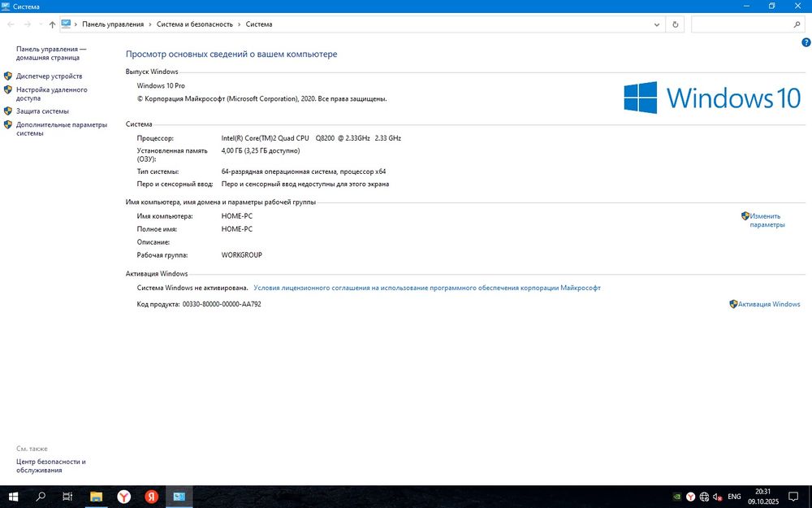The width and height of the screenshot is (812, 508).
Task: Click shield icon next to Изменить параметры
Action: tap(745, 216)
